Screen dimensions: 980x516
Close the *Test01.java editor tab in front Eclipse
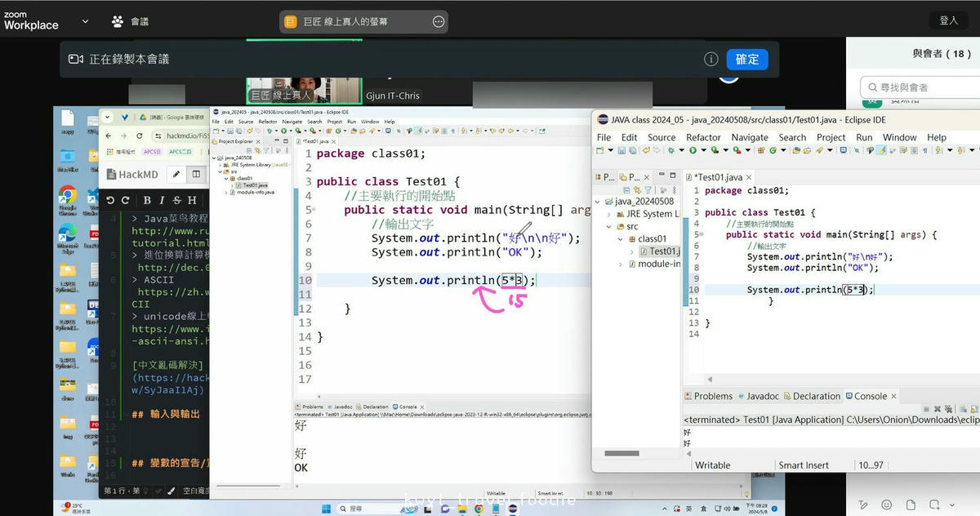750,177
